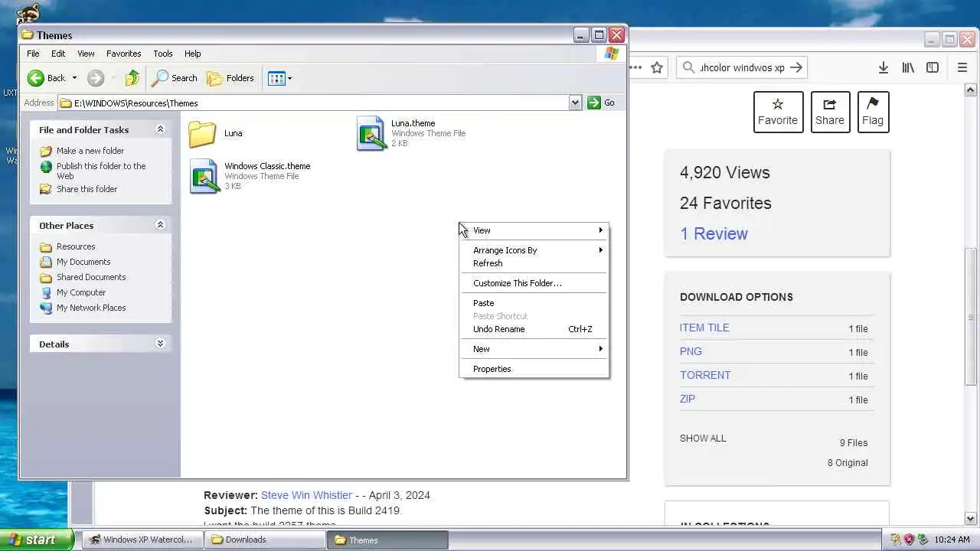Click the search go arrow in the browser
980x551 pixels.
(x=796, y=67)
